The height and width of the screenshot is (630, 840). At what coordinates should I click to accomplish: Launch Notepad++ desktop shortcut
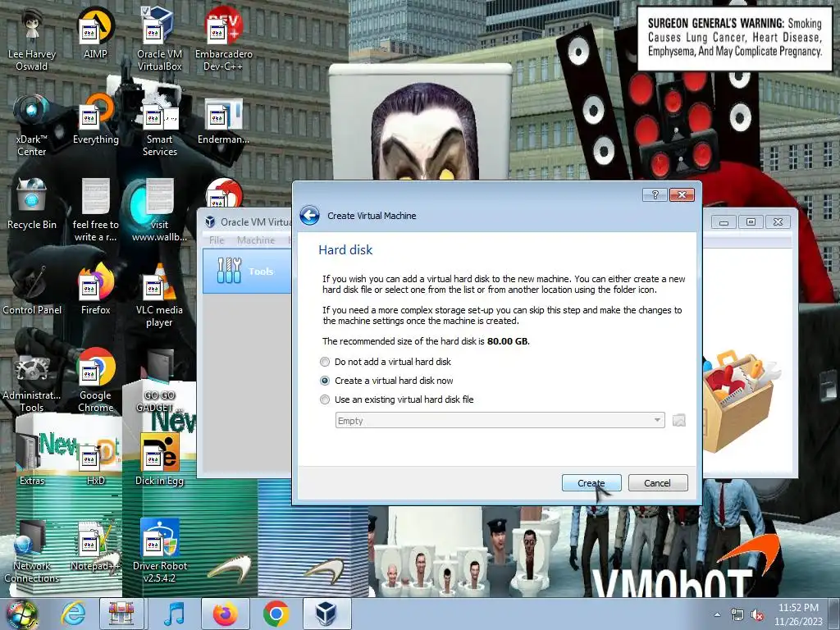pos(95,546)
